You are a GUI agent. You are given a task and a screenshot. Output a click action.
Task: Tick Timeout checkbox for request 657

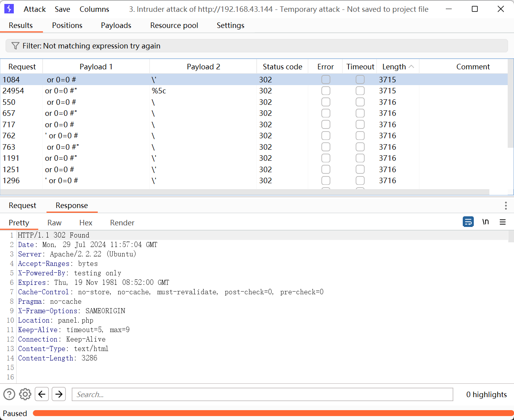pyautogui.click(x=360, y=113)
